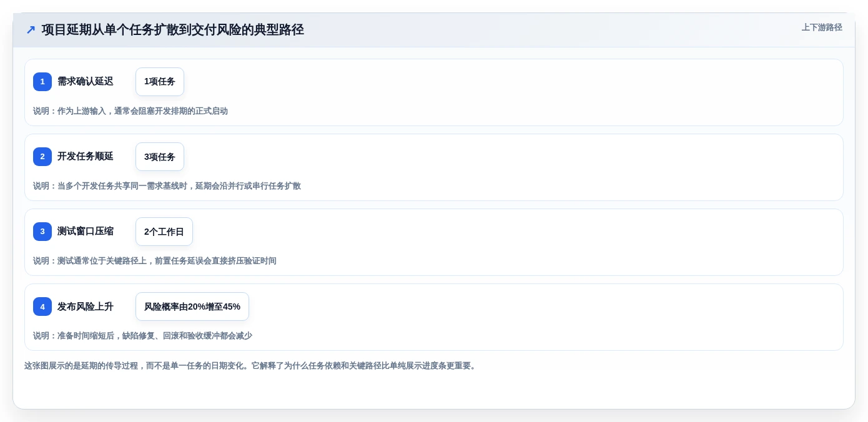This screenshot has width=868, height=422.
Task: Click the footer note about 延期的传导过程
Action: click(251, 366)
